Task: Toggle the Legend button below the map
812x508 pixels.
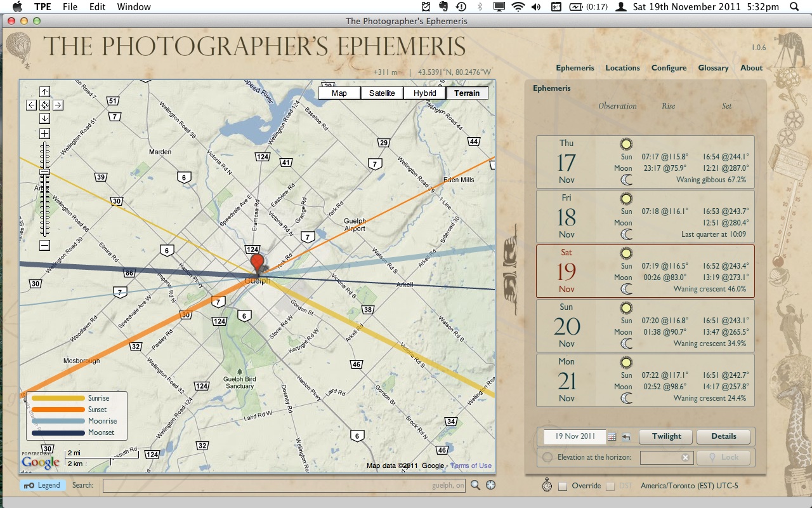Action: pos(42,486)
